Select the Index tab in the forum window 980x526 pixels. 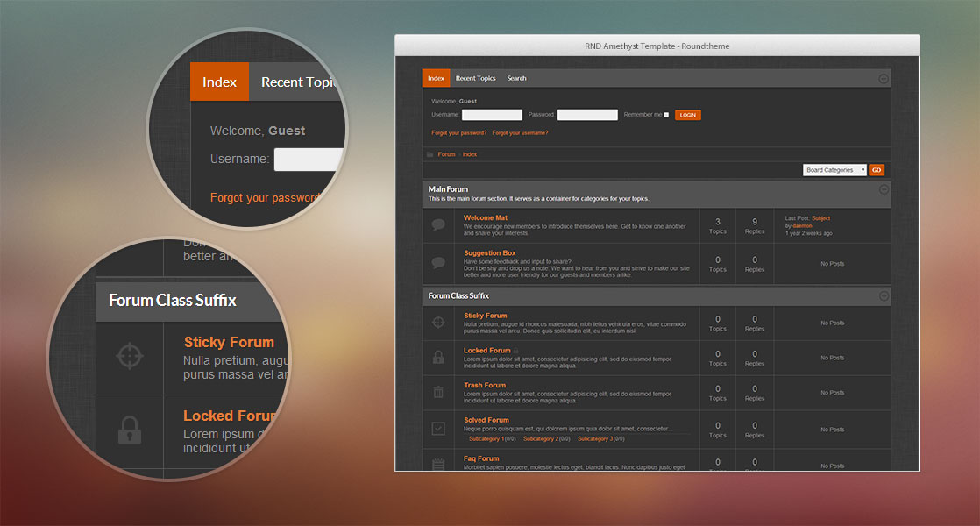pyautogui.click(x=437, y=78)
